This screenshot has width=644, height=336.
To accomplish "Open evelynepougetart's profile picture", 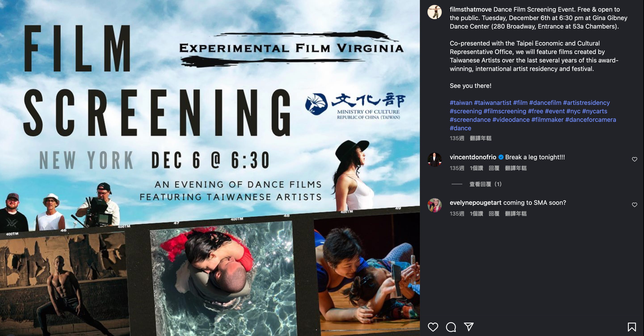I will tap(434, 205).
